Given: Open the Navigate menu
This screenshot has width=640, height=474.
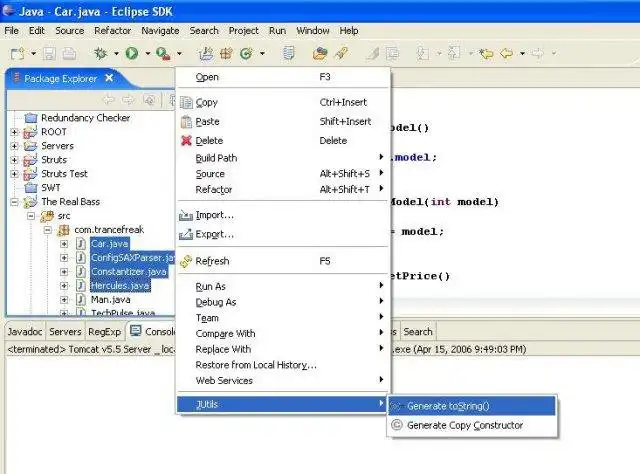Looking at the screenshot, I should (160, 31).
